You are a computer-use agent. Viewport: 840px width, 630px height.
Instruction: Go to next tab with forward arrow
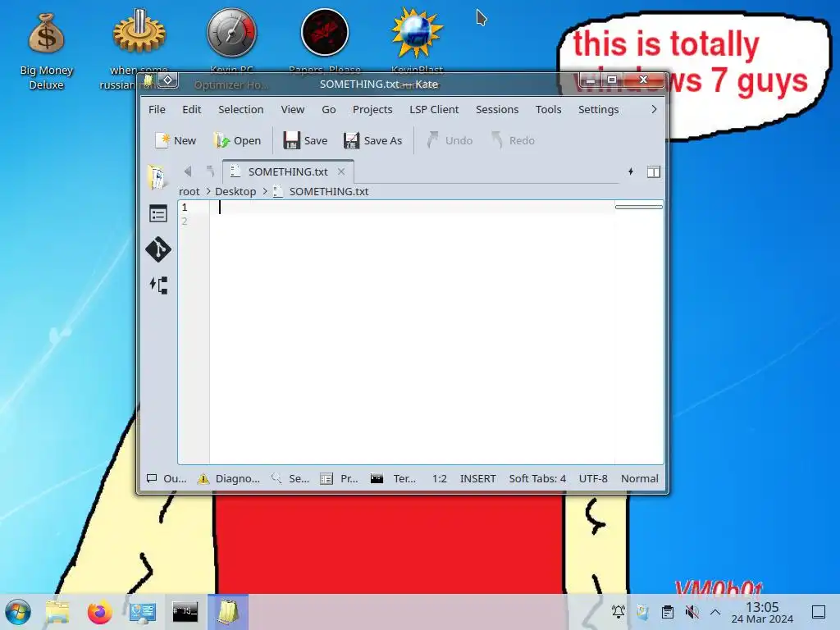(x=210, y=171)
